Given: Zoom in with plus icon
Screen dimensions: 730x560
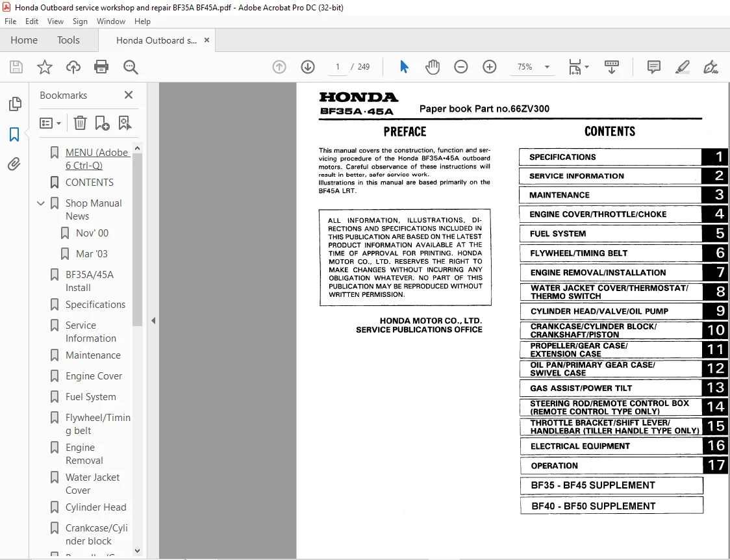Looking at the screenshot, I should point(489,67).
